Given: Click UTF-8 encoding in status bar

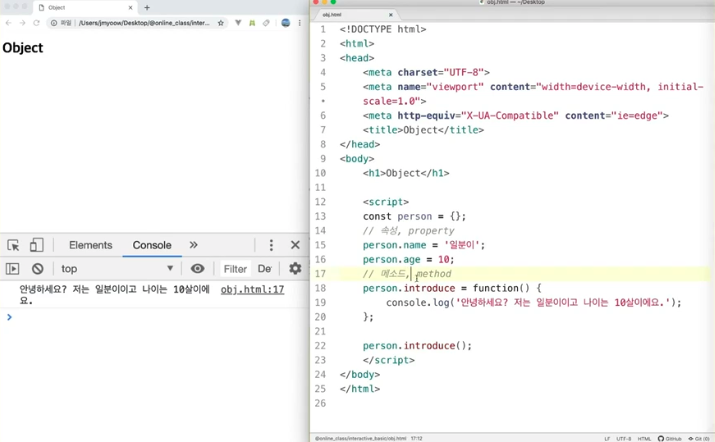Looking at the screenshot, I should (x=624, y=439).
